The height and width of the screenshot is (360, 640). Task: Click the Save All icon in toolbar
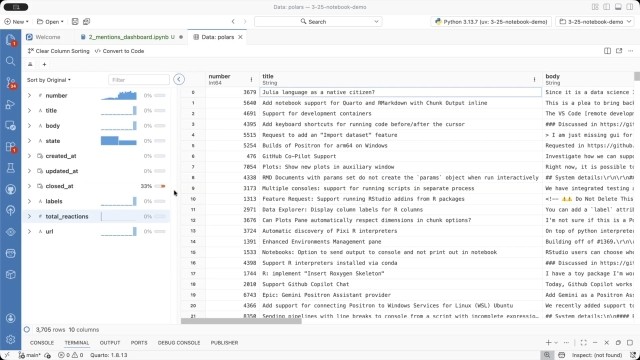[x=87, y=22]
